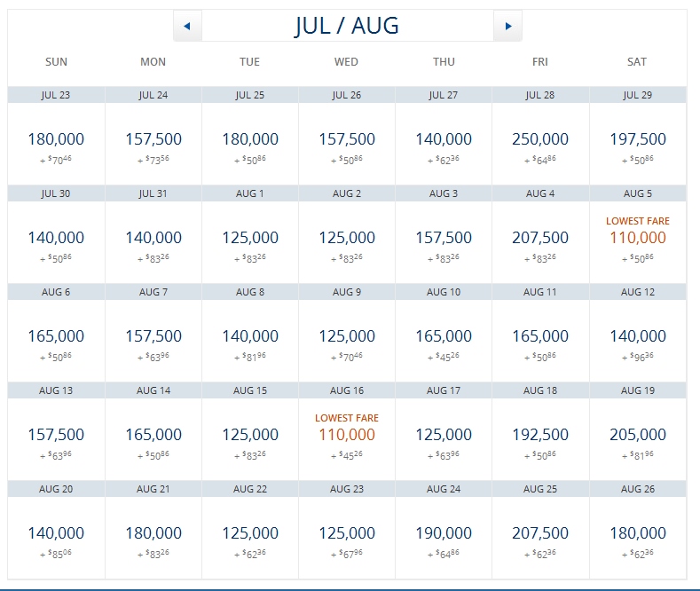Advance to next month with right arrow
The height and width of the screenshot is (591, 700).
tap(507, 27)
